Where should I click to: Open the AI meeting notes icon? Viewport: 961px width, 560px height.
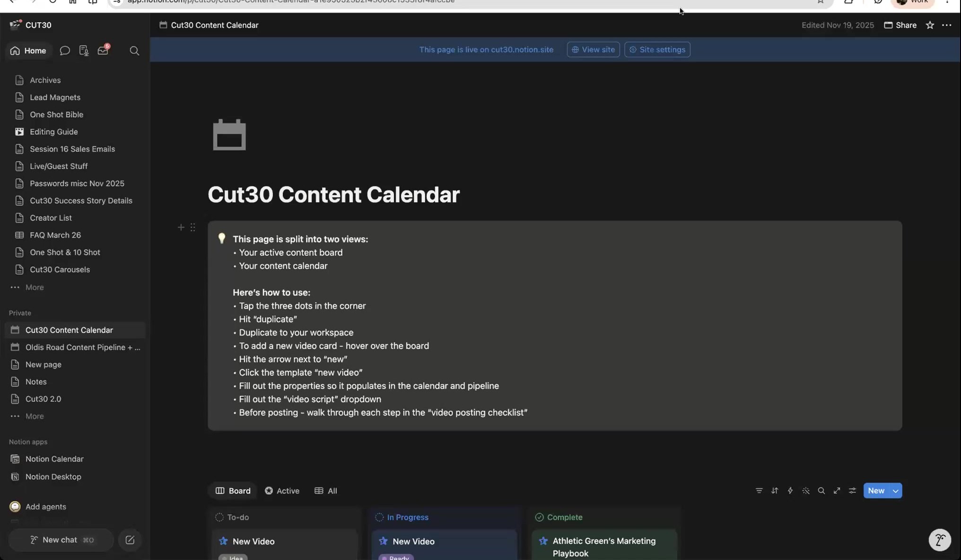[84, 51]
